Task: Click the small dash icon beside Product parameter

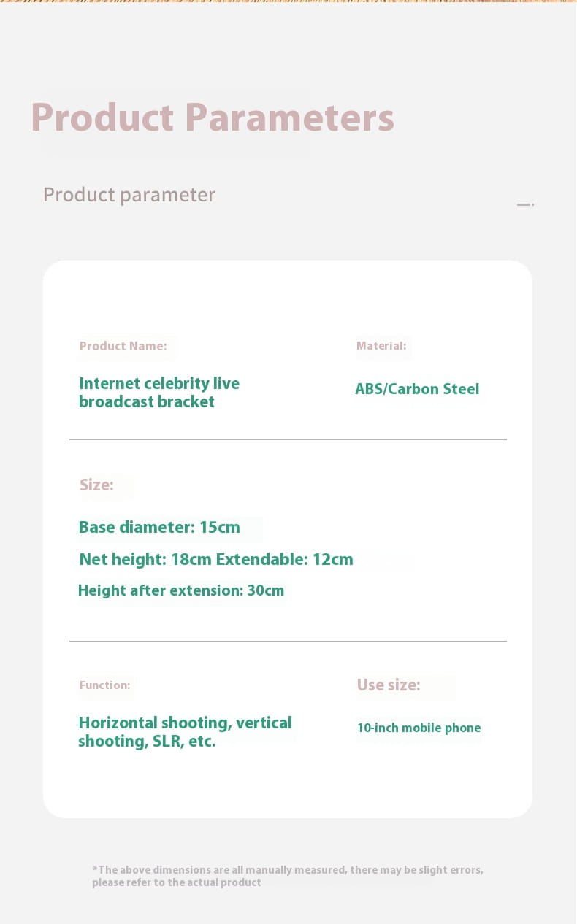Action: (x=524, y=204)
